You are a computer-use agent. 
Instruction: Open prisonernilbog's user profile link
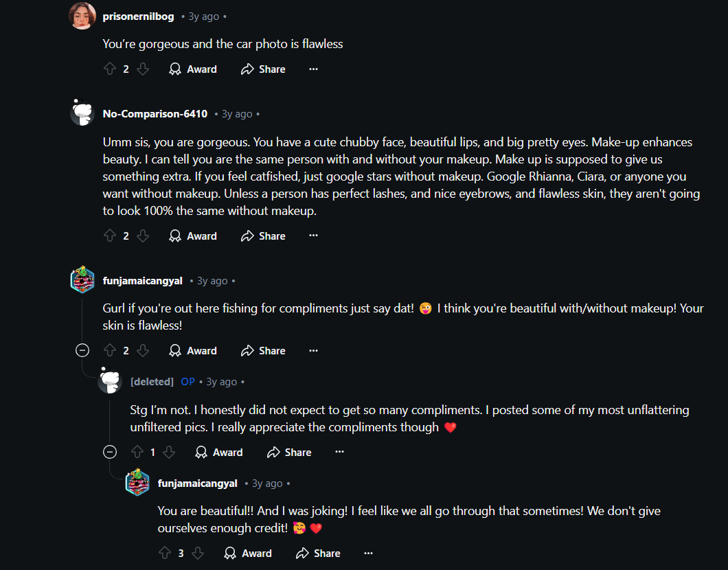tap(138, 16)
